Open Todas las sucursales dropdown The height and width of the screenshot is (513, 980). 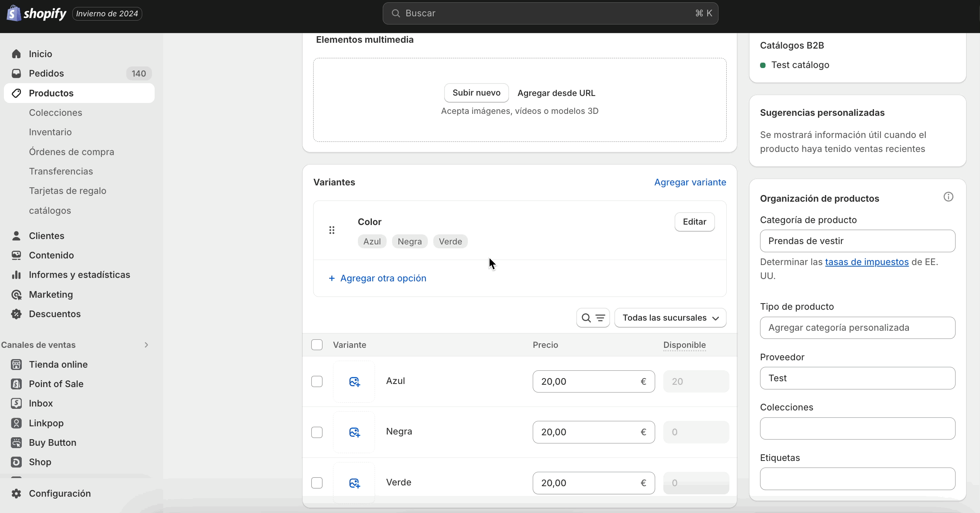click(x=670, y=318)
